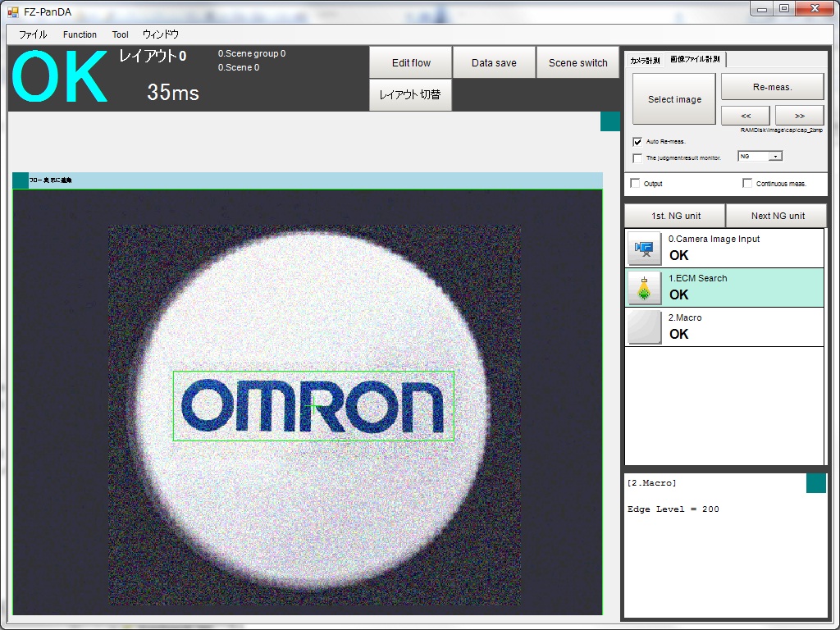Click the FZ-PanDA title bar app icon

(x=13, y=11)
